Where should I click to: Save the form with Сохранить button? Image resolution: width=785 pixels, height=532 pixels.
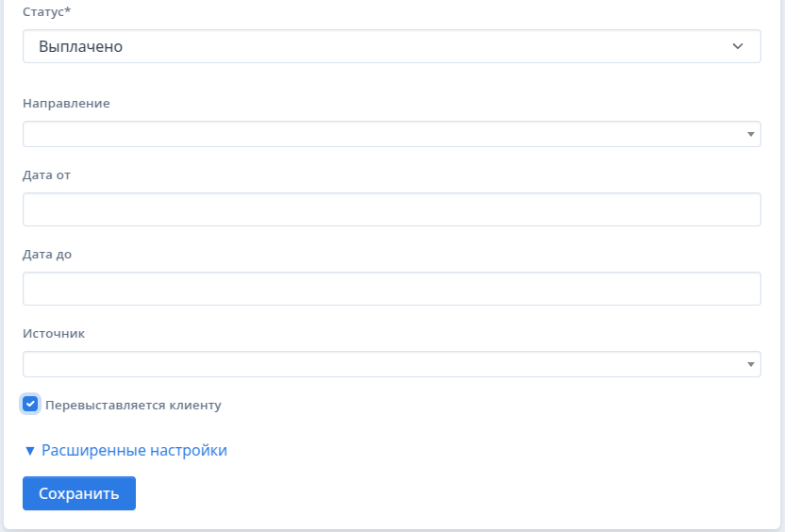coord(79,493)
